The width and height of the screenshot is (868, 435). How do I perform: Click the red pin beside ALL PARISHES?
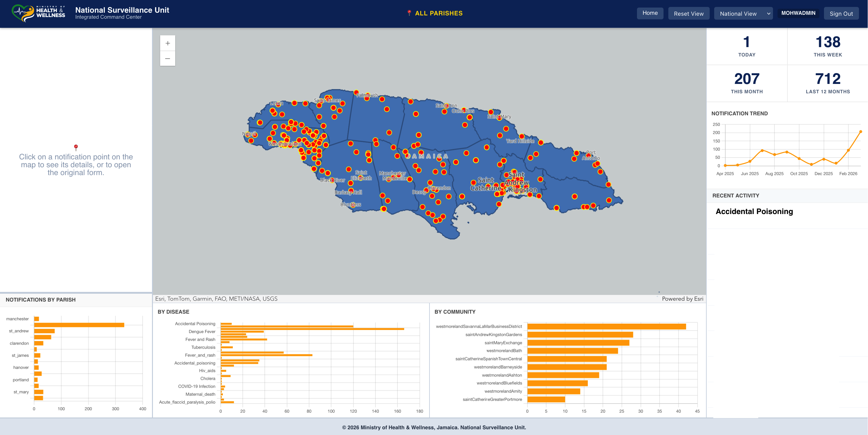pos(409,13)
